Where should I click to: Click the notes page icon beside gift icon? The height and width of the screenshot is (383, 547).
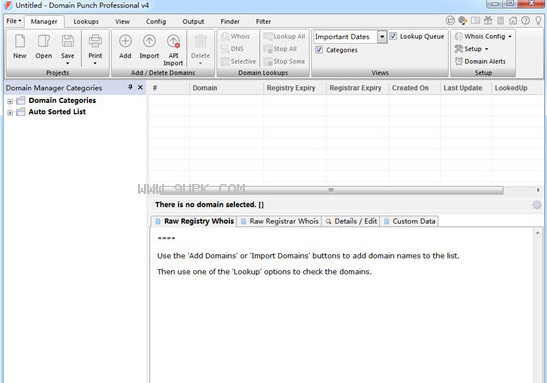click(500, 21)
